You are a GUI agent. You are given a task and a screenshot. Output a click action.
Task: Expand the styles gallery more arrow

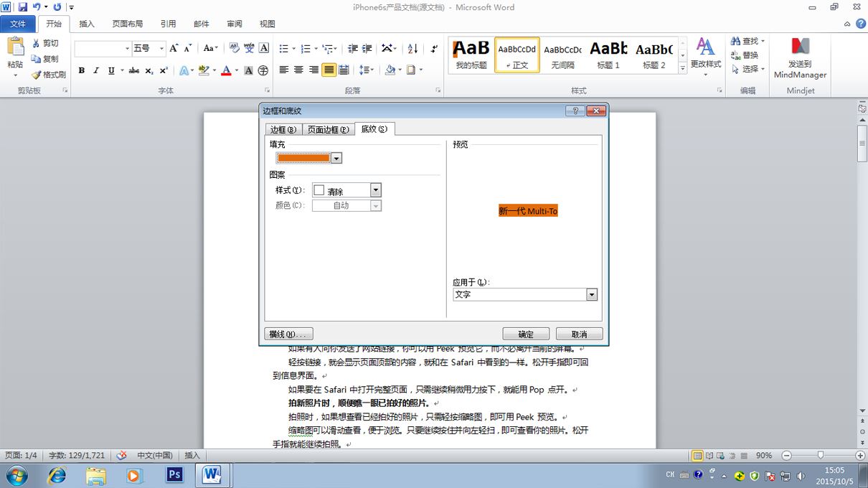tap(682, 70)
